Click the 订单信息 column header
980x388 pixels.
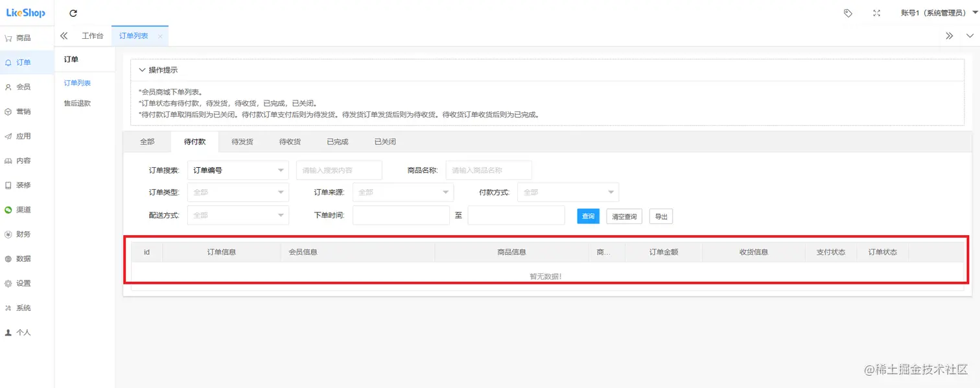tap(222, 252)
